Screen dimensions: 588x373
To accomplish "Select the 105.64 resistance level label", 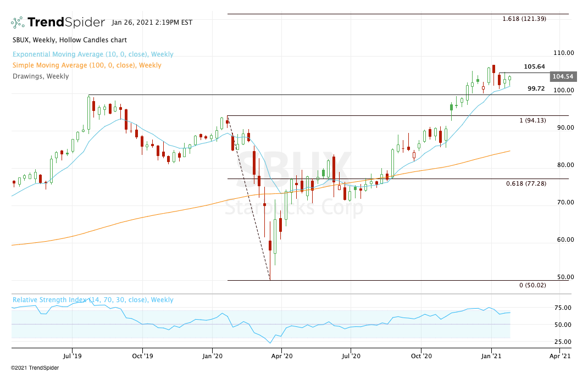I will (534, 66).
